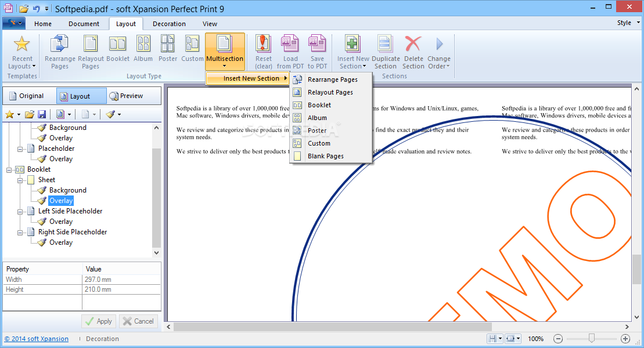Click the brush decoration icon in panel toolbar
This screenshot has width=644, height=348.
coord(110,114)
